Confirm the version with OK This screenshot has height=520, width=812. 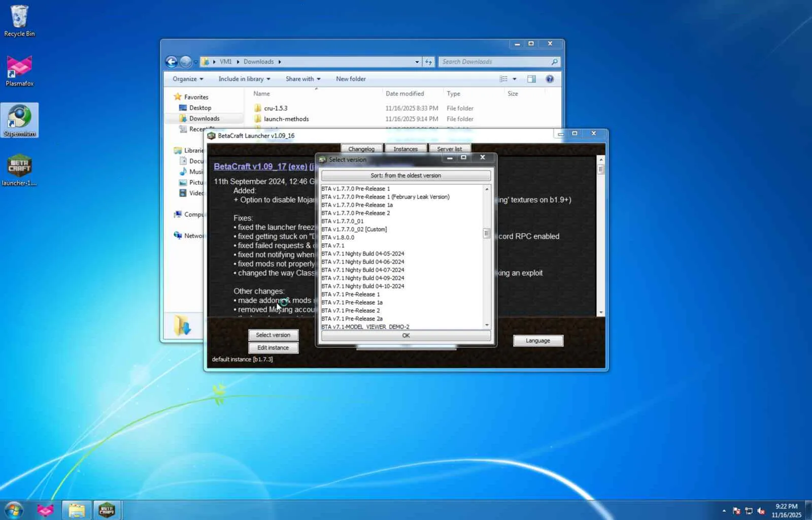tap(406, 336)
